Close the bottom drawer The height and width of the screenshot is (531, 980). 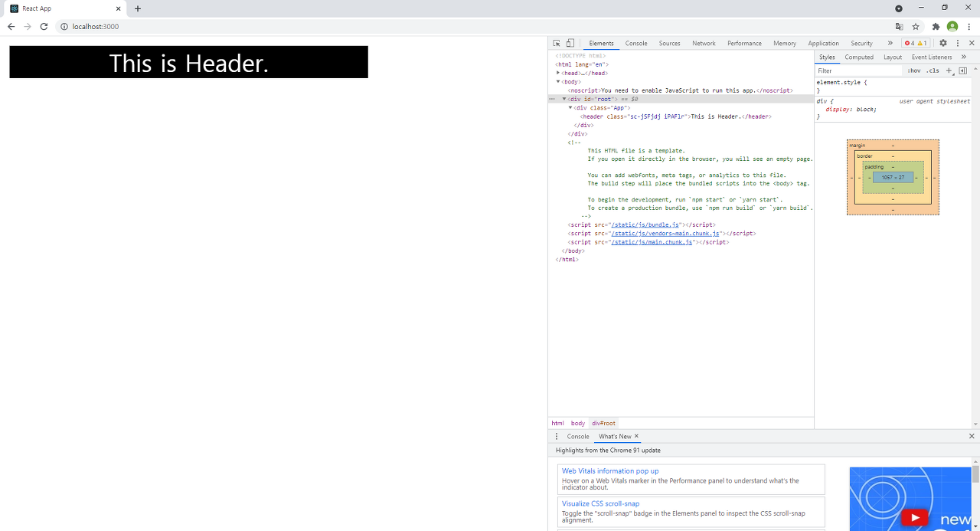[972, 436]
